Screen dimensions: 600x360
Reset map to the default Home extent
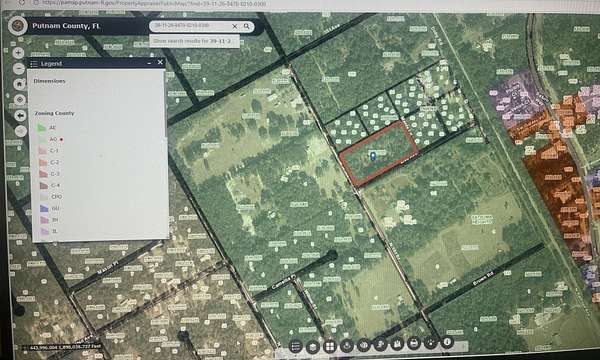click(x=20, y=84)
